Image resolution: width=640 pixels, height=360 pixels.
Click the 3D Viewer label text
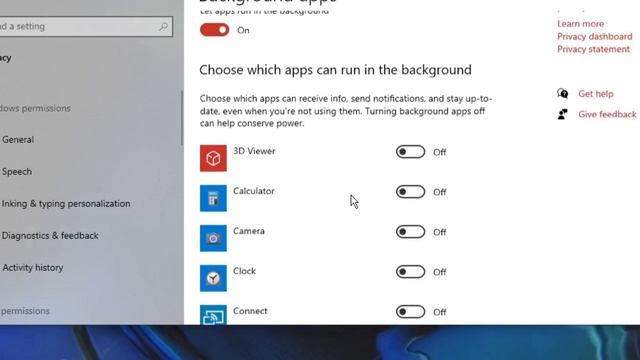tap(254, 151)
